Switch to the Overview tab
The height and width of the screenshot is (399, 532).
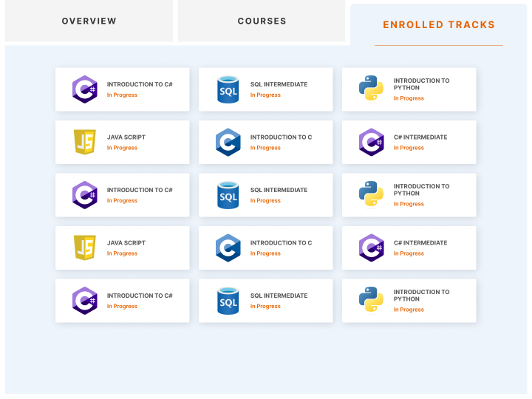[x=89, y=21]
